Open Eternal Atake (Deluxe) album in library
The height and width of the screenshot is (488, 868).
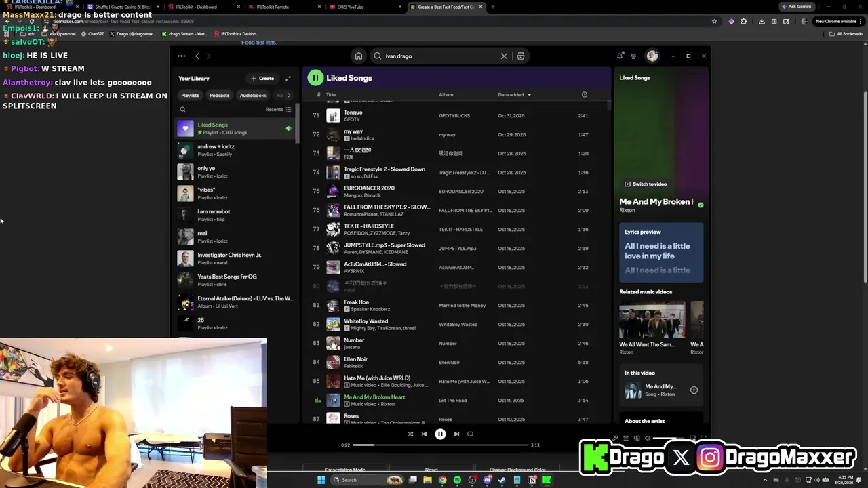235,302
